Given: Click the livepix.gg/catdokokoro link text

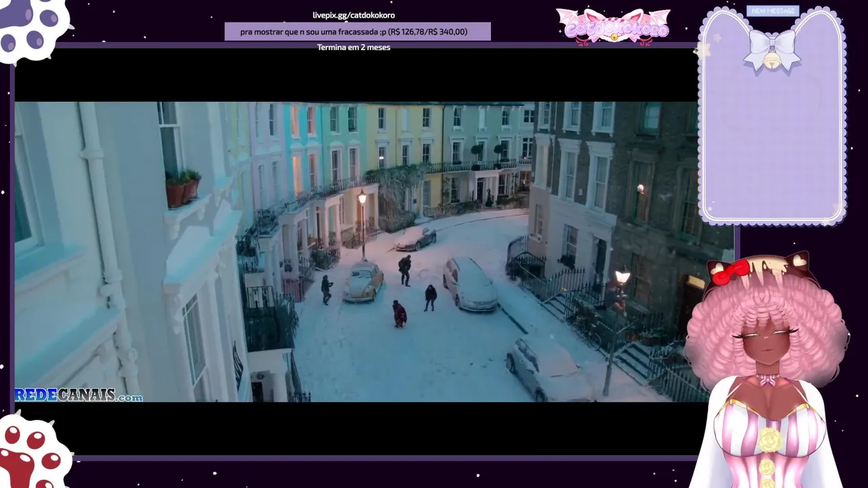Looking at the screenshot, I should coord(353,15).
